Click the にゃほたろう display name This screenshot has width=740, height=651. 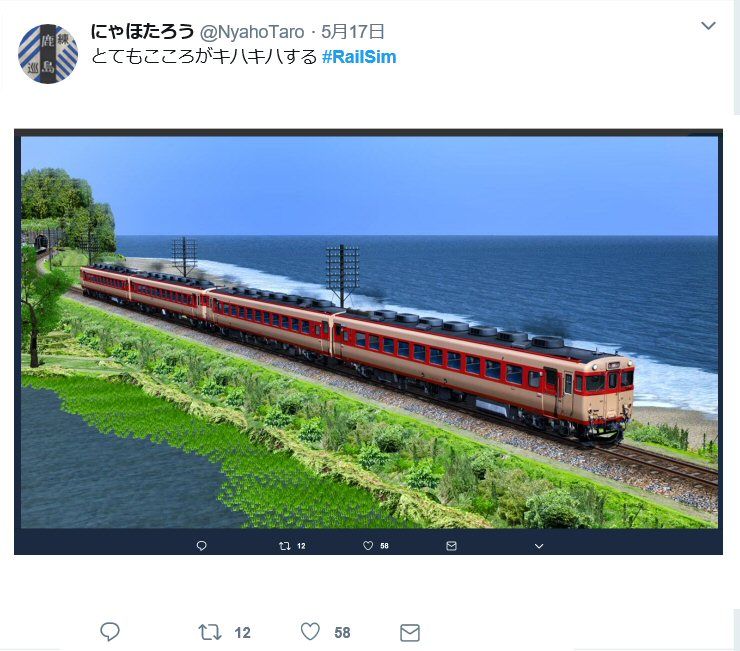pyautogui.click(x=142, y=32)
